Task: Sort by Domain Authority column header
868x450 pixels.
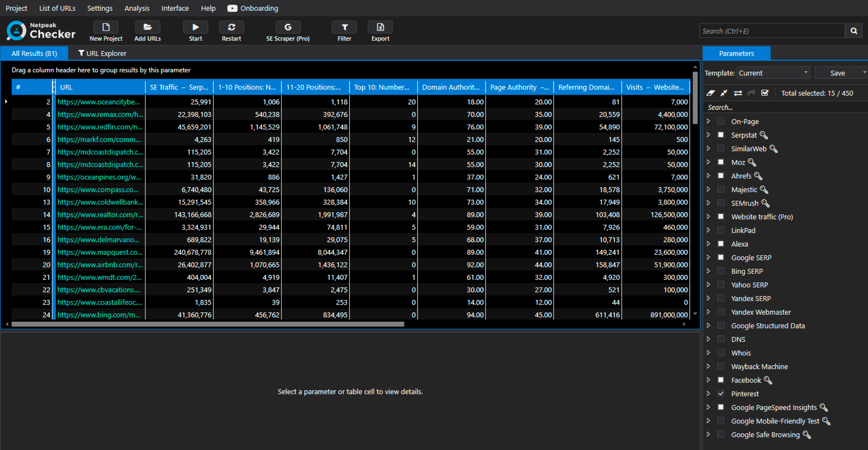Action: tap(451, 87)
